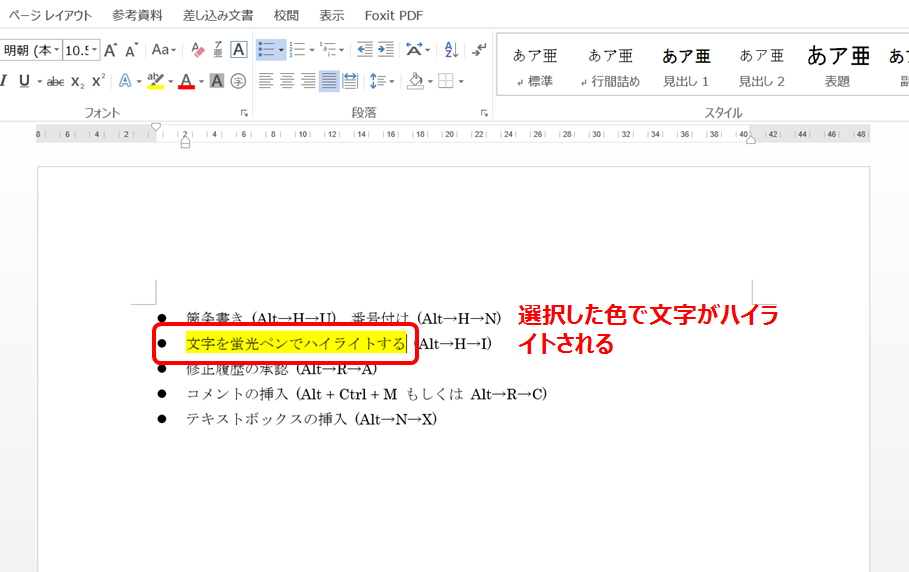909x572 pixels.
Task: Shrink font size with smaller A icon
Action: tap(131, 50)
